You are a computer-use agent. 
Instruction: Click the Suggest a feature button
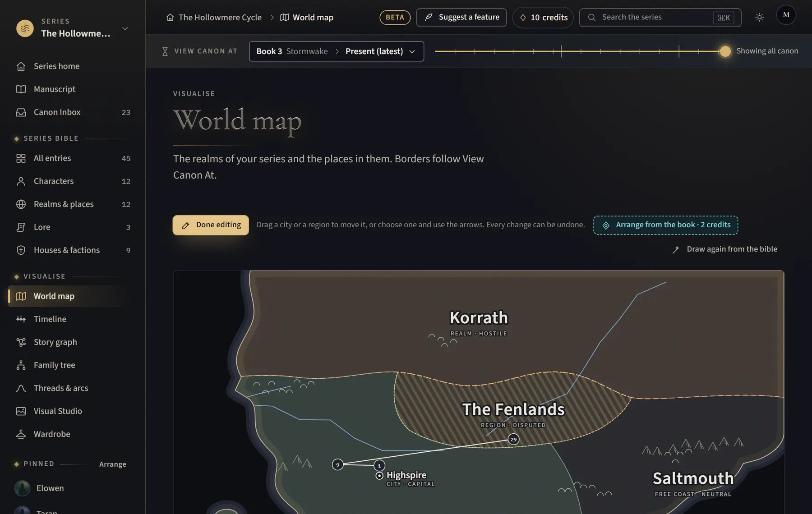point(461,17)
